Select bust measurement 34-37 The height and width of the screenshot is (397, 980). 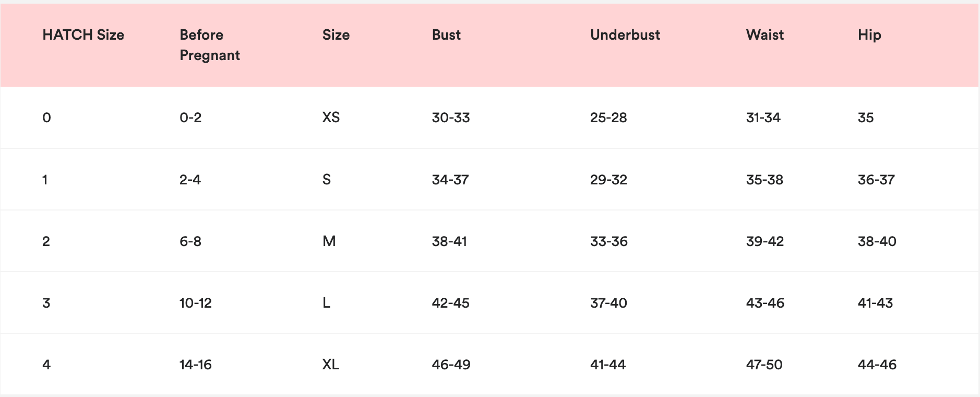point(450,180)
